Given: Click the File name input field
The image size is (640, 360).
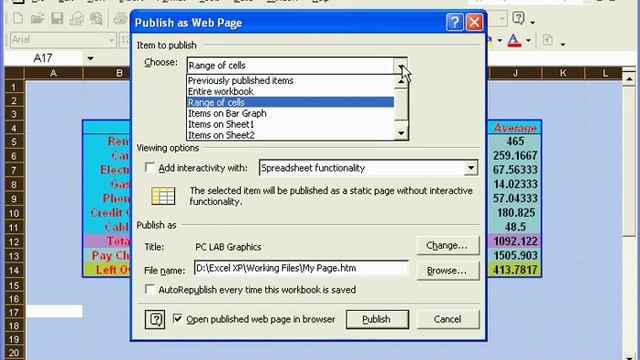Looking at the screenshot, I should [301, 268].
